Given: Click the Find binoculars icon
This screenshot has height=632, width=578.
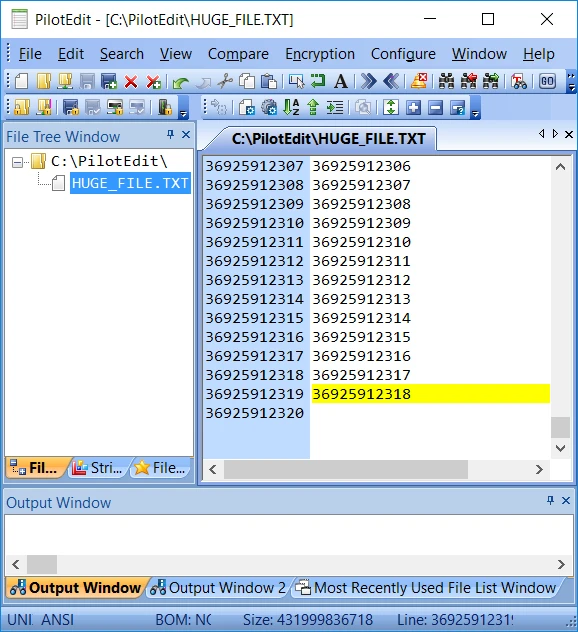Looking at the screenshot, I should pyautogui.click(x=446, y=81).
